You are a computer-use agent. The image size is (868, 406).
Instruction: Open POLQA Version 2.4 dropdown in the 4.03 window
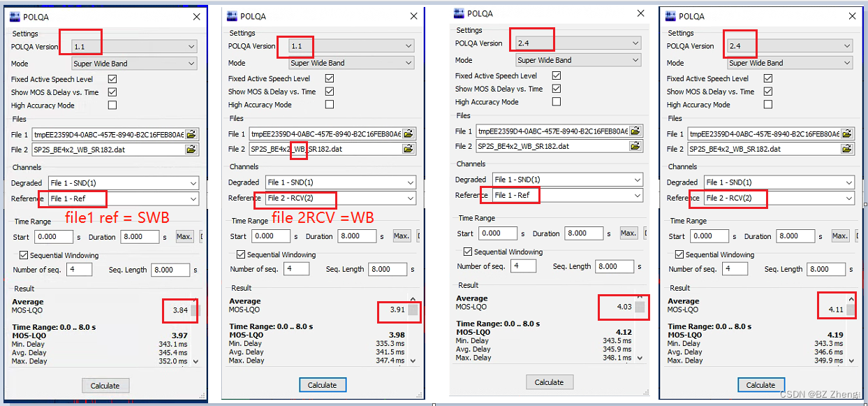578,43
